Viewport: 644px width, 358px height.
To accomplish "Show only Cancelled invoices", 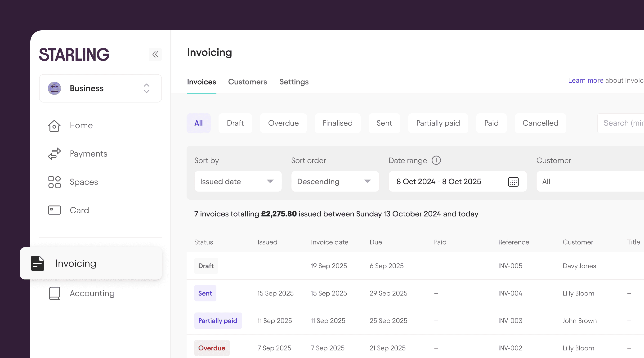I will (x=540, y=123).
